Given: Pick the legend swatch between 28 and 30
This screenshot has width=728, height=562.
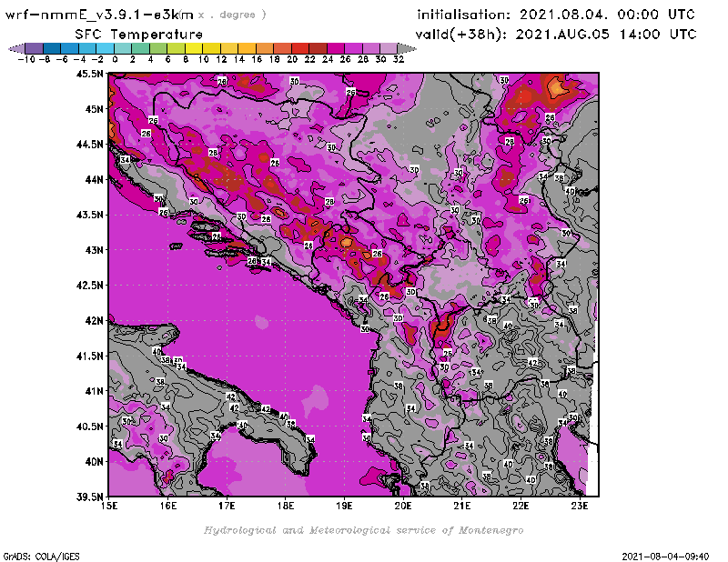Looking at the screenshot, I should 371,48.
